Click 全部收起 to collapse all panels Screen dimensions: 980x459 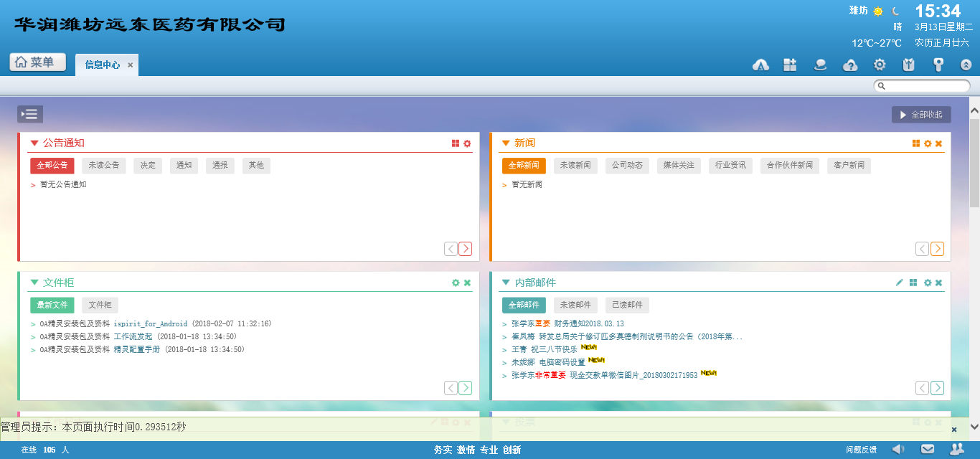(x=921, y=115)
